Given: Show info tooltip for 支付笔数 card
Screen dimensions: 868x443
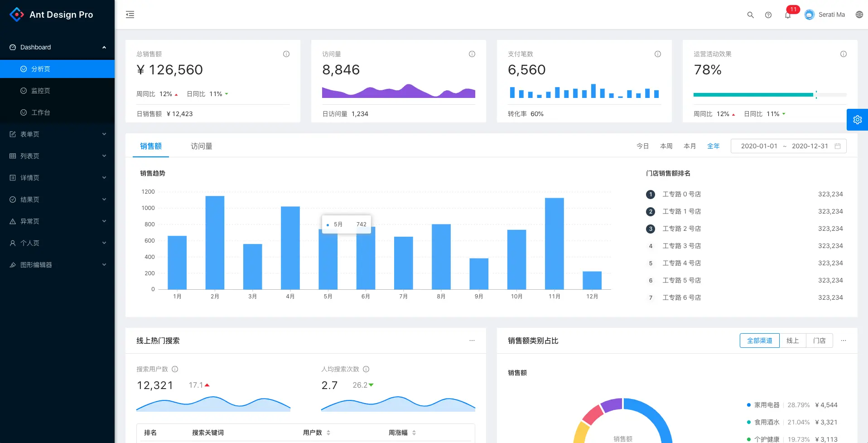Looking at the screenshot, I should pos(658,54).
